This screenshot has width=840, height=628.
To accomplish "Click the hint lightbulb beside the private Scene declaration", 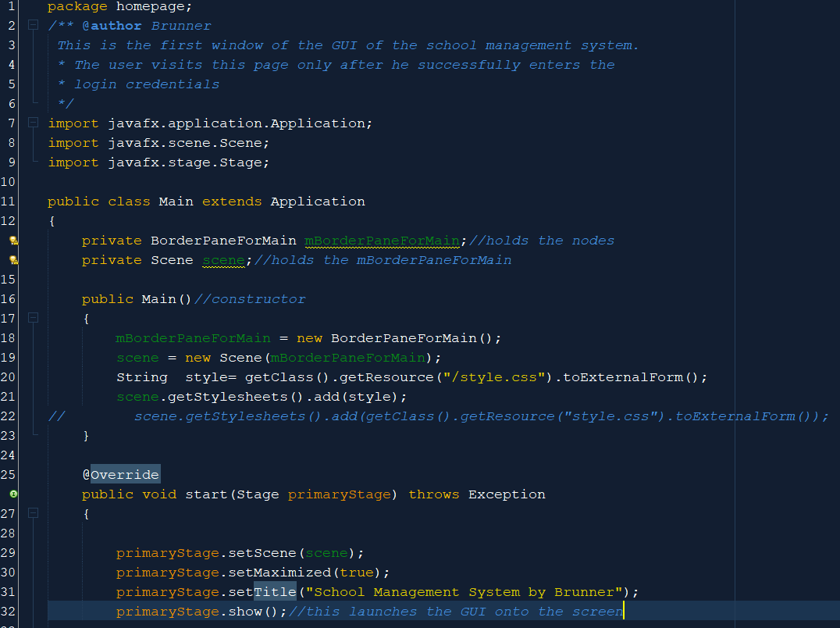I will [x=14, y=260].
